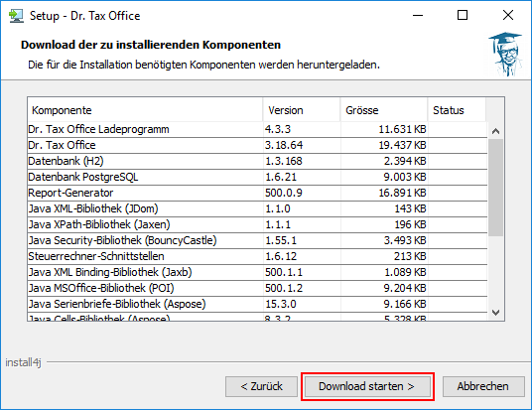Select Java XPath-Bibliothek (Jaxen) row

click(x=257, y=224)
